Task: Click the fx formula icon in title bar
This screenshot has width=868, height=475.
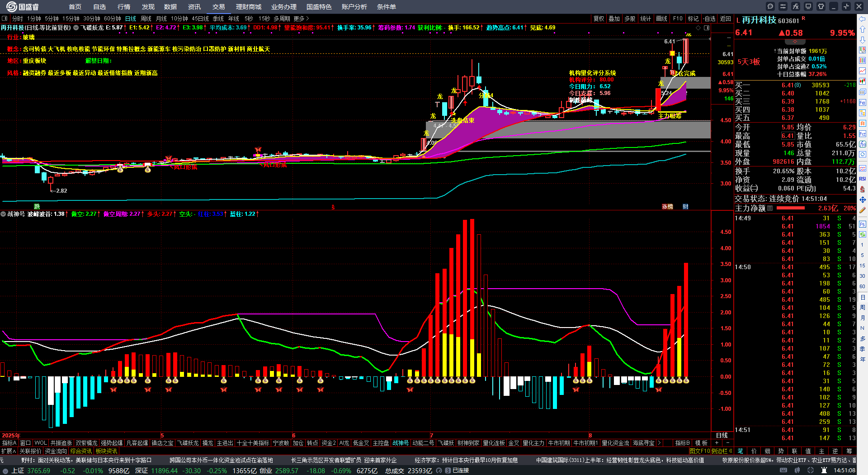Action: (x=796, y=6)
